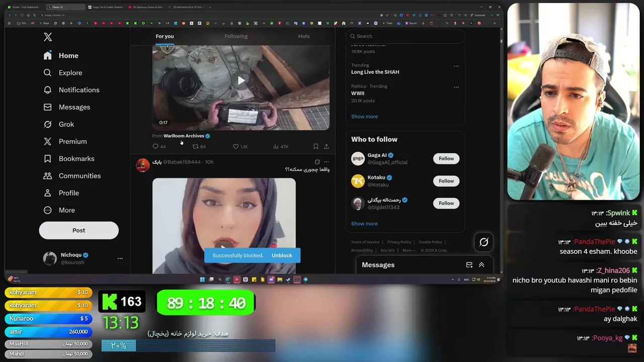Open Cookie Policy link
This screenshot has width=644, height=362.
coord(430,242)
